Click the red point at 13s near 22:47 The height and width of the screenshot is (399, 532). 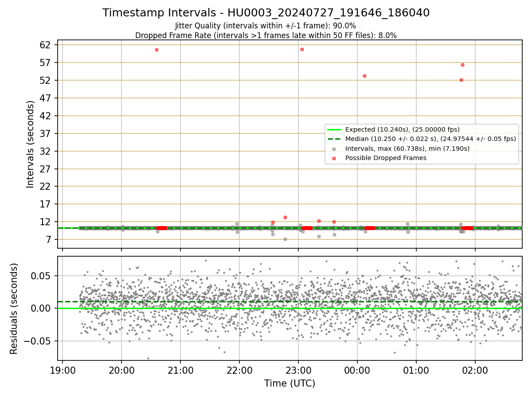285,217
